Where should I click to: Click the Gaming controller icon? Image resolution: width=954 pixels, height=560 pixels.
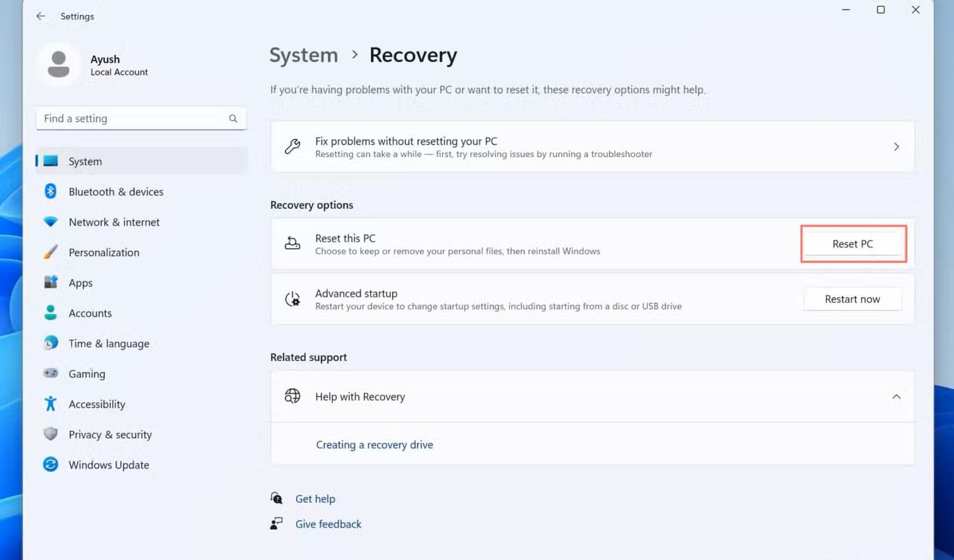(x=50, y=373)
